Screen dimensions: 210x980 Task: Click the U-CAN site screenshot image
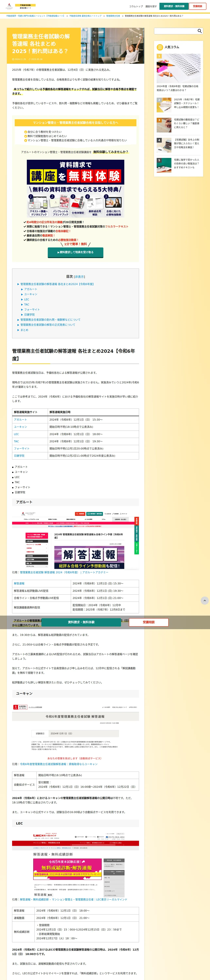(x=75, y=731)
